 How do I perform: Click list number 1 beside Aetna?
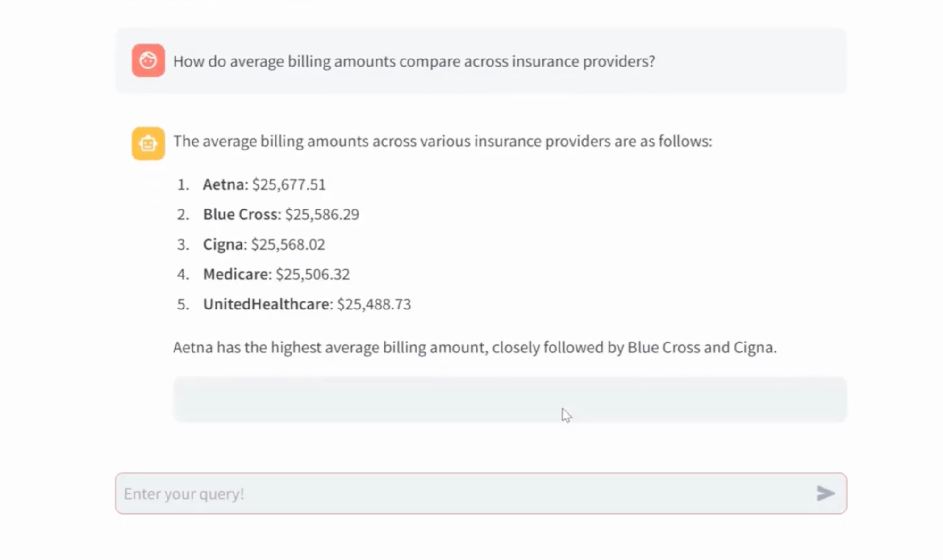[183, 184]
